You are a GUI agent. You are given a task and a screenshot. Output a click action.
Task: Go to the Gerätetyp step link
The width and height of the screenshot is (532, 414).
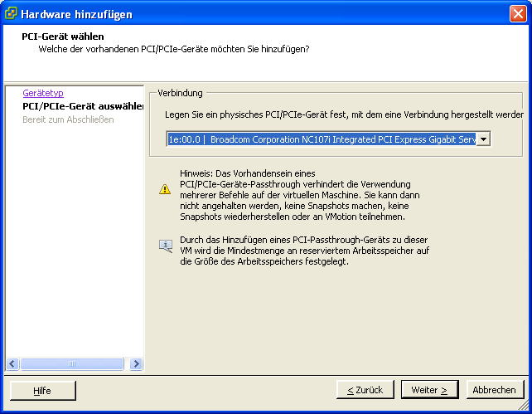point(43,93)
